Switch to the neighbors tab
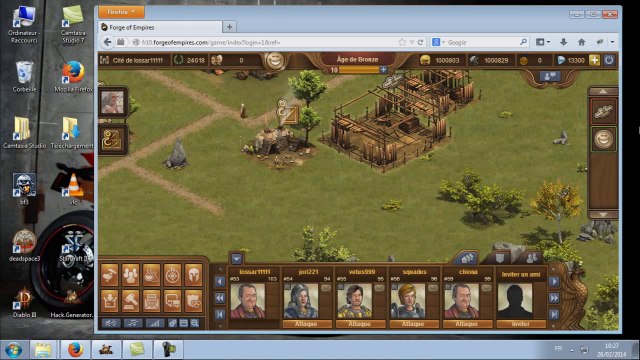The image size is (640, 360). tap(468, 258)
